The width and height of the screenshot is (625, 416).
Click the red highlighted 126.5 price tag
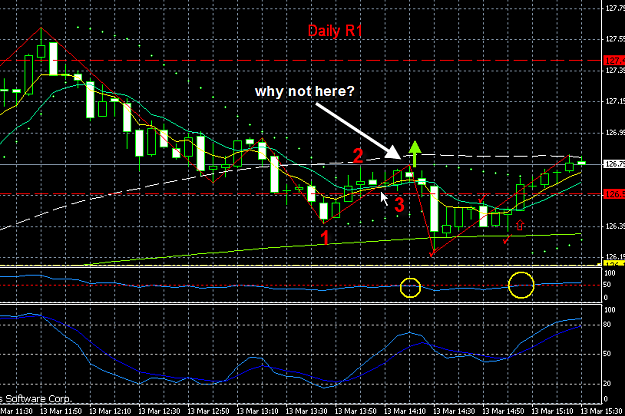click(x=614, y=194)
